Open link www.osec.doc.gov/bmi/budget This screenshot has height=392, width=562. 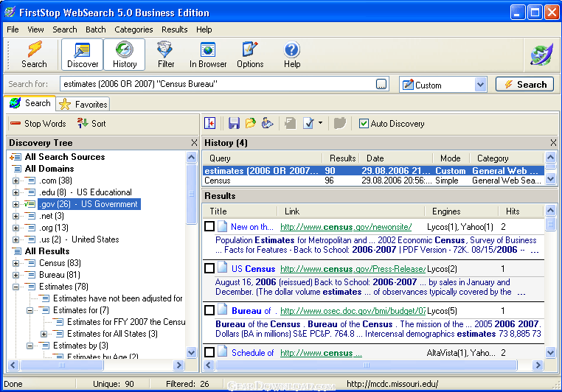pos(353,311)
